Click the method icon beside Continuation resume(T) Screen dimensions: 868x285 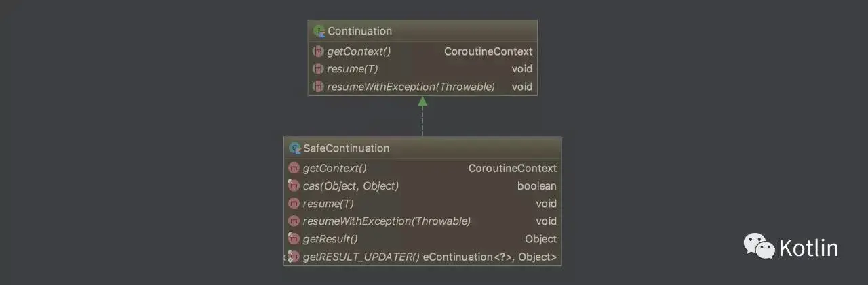(x=317, y=69)
